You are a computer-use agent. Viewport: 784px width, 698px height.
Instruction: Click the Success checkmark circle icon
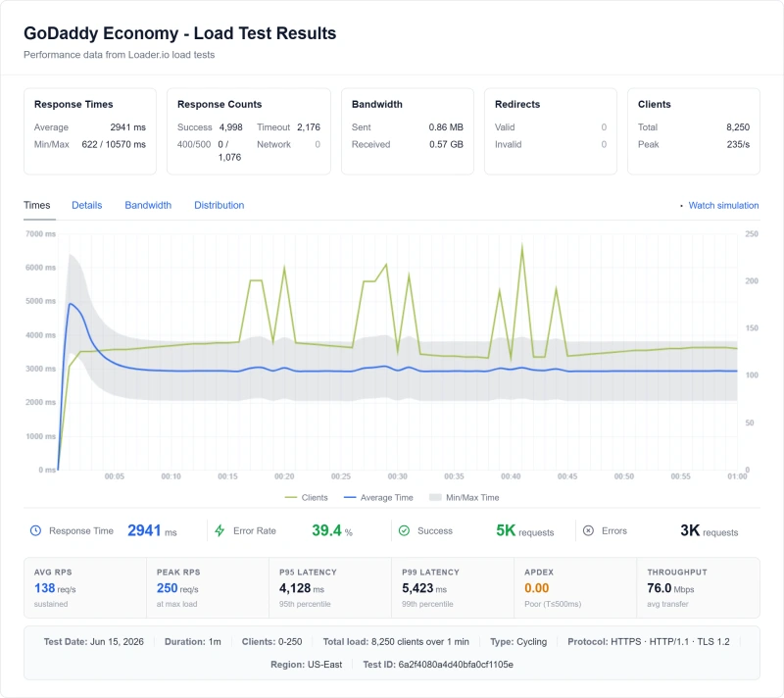pos(404,530)
